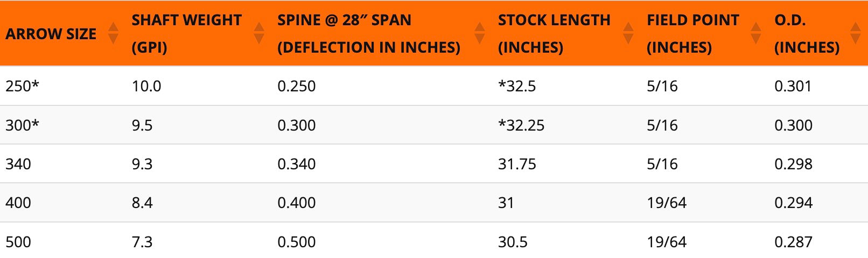The height and width of the screenshot is (258, 868).
Task: Click the 340 arrow size cell
Action: (18, 164)
